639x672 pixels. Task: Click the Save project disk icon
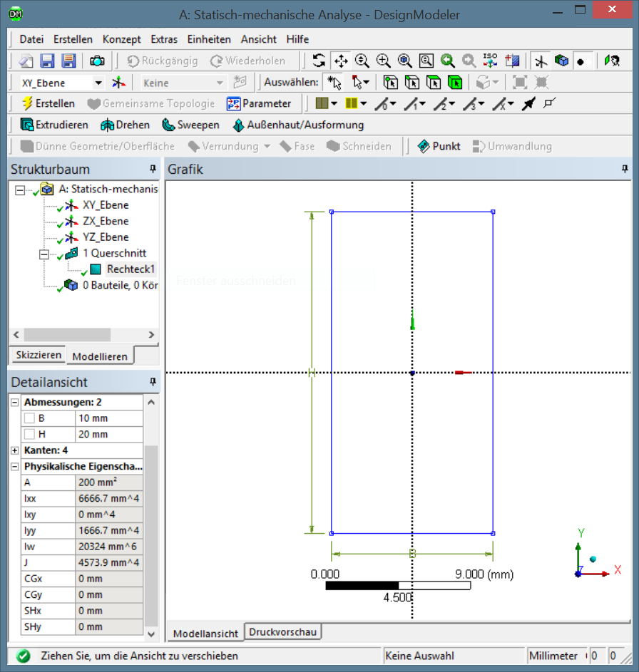[x=47, y=61]
